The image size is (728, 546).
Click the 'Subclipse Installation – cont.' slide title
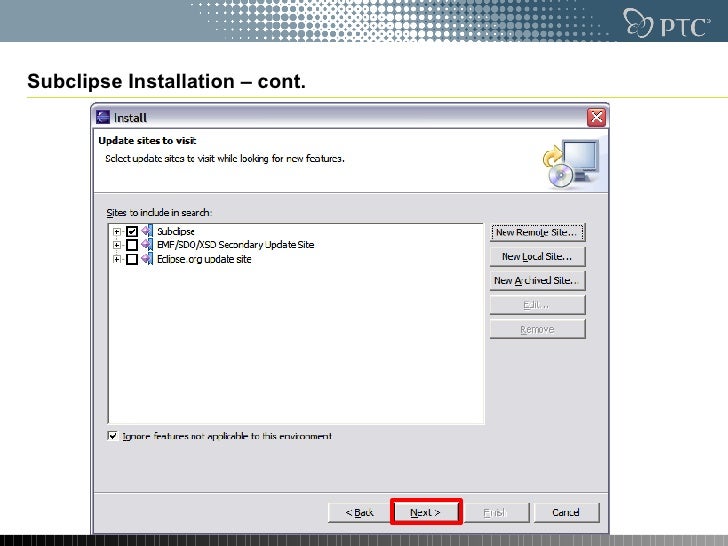pyautogui.click(x=166, y=81)
